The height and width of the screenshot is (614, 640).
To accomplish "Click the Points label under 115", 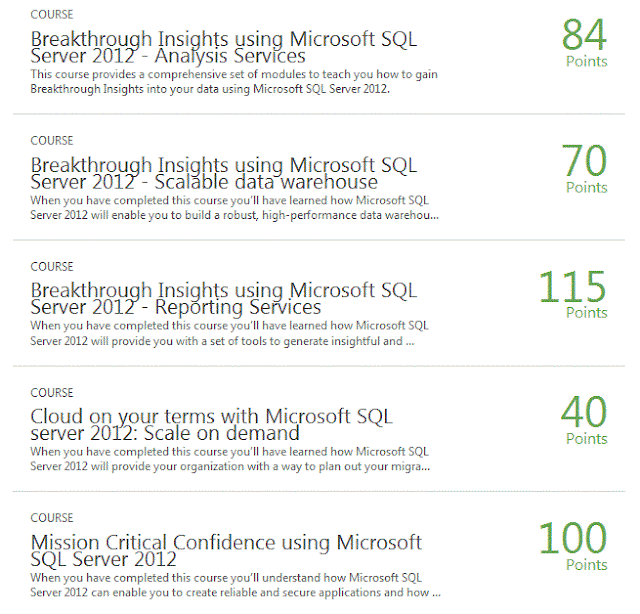I will pyautogui.click(x=586, y=312).
